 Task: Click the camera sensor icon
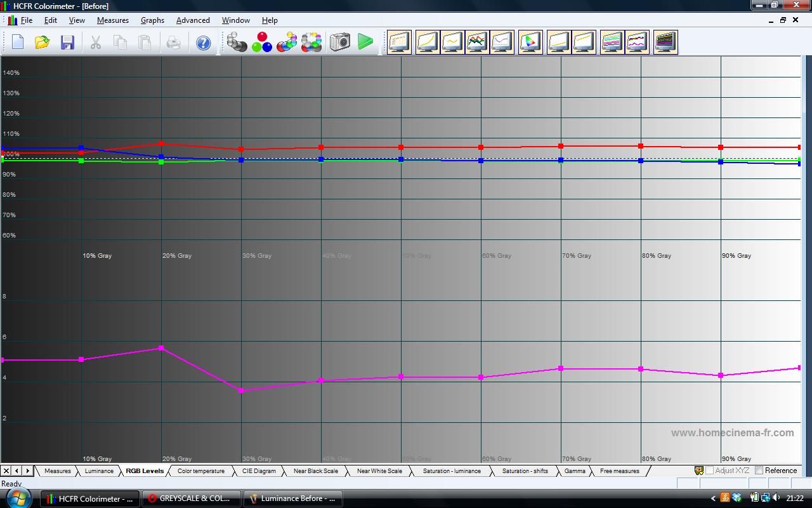coord(339,43)
